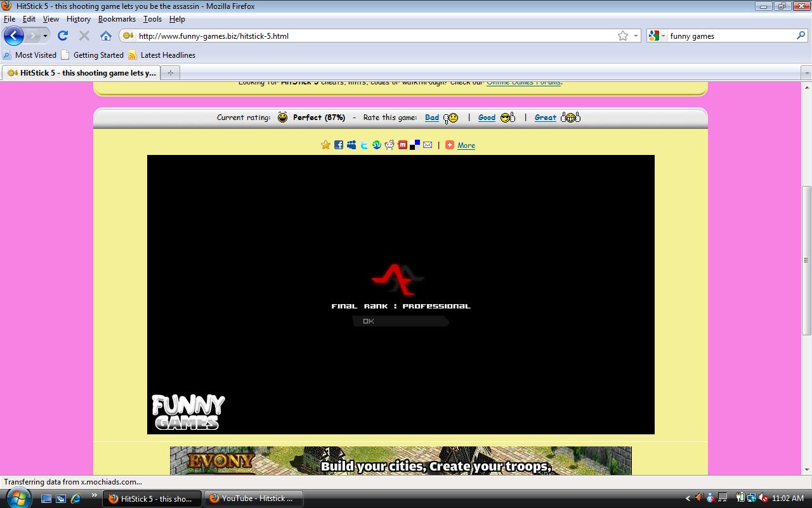Open the Getting Started bookmark
The width and height of the screenshot is (812, 508).
(x=93, y=55)
